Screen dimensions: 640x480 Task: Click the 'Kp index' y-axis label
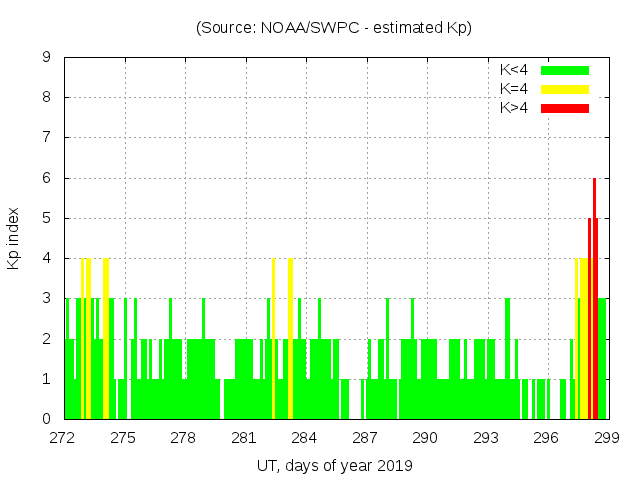[x=14, y=238]
